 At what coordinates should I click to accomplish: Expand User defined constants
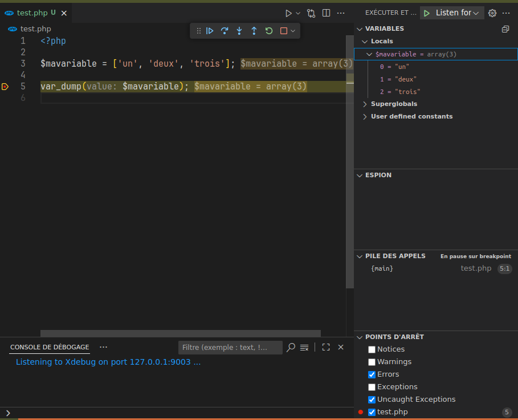click(x=365, y=117)
